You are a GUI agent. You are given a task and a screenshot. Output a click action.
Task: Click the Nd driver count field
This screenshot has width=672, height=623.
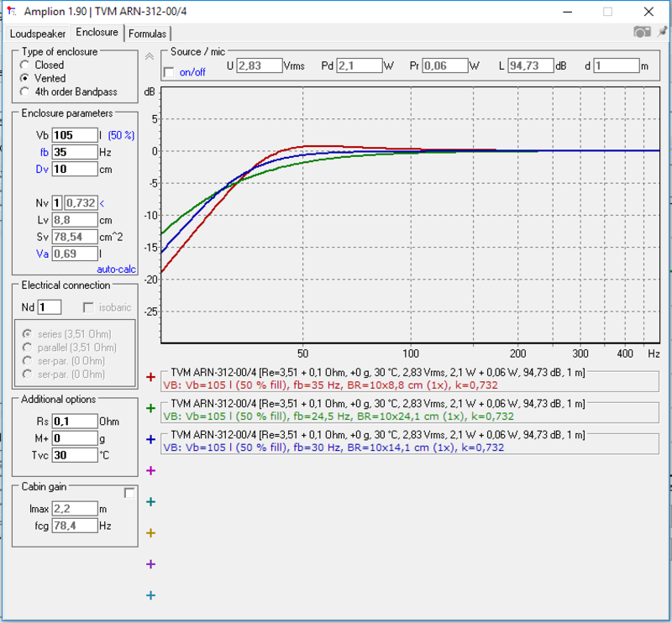point(50,307)
